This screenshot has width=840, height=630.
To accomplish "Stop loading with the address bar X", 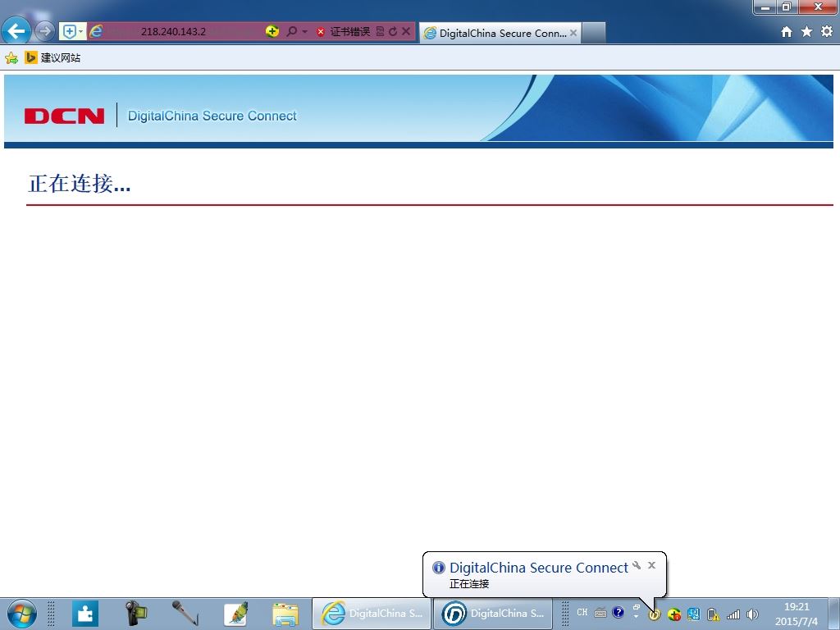I will pos(406,32).
